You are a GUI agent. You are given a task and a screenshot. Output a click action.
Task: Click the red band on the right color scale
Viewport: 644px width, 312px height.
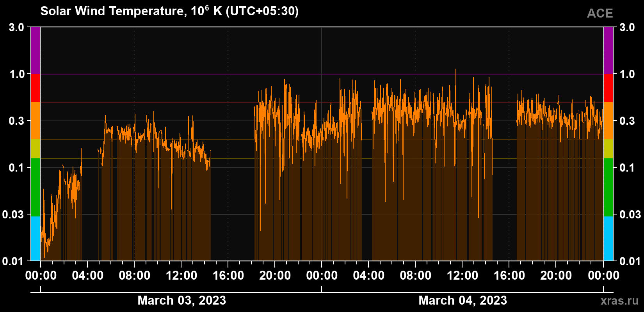[608, 88]
